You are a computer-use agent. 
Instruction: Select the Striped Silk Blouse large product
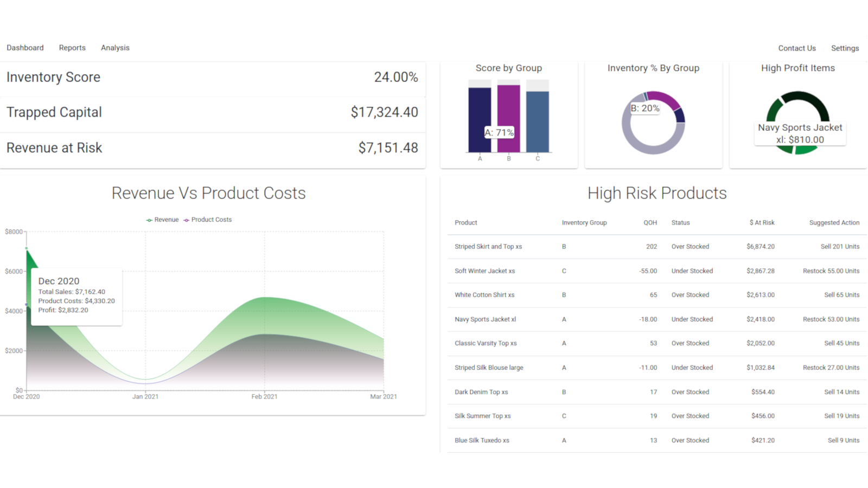coord(489,368)
